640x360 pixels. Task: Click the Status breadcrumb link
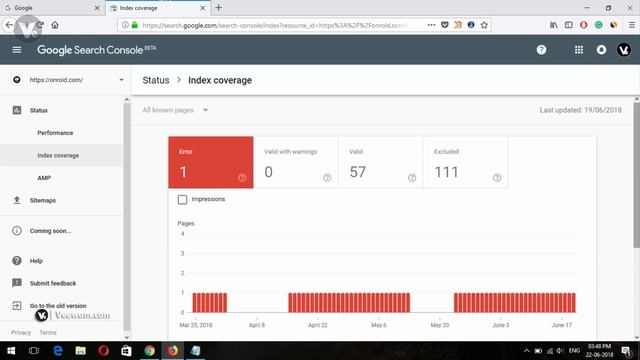coord(156,80)
